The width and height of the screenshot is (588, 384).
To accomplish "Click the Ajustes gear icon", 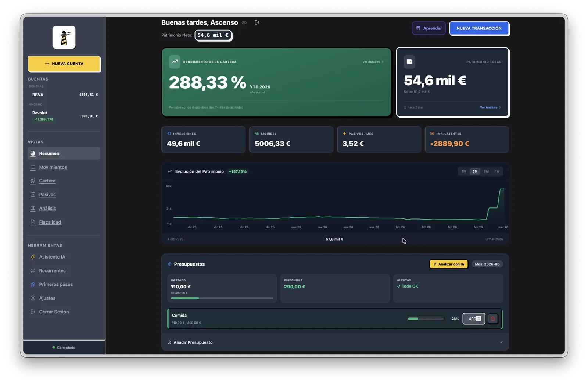I will pos(33,298).
